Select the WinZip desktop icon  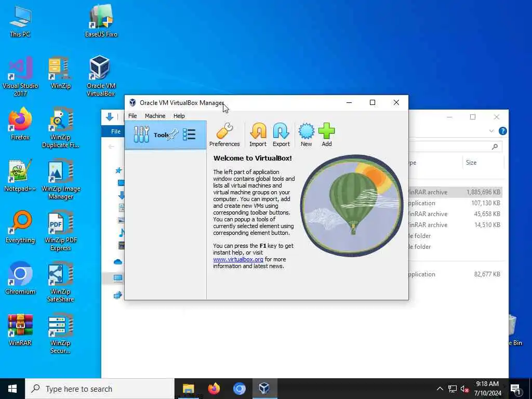(60, 73)
